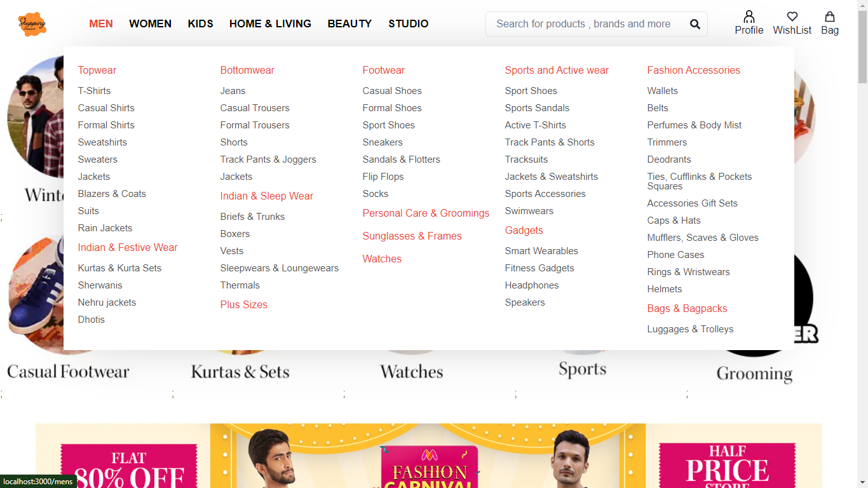Open Plus Sizes section
Viewport: 868px width, 488px height.
(244, 305)
